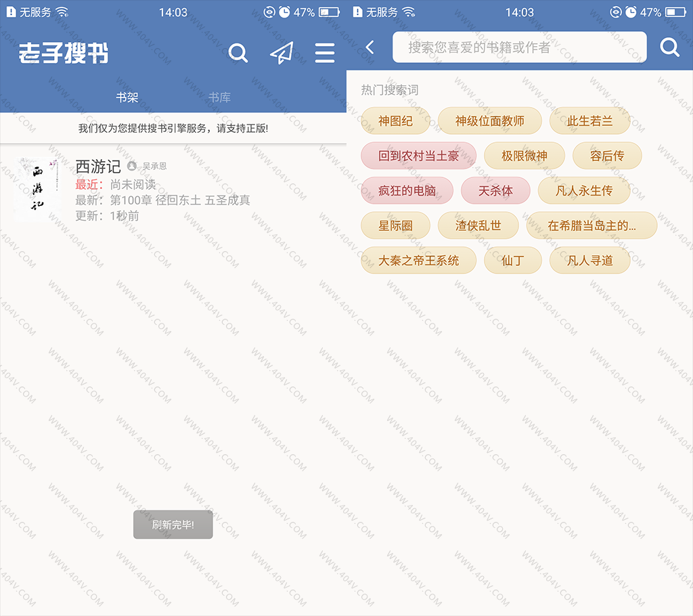The width and height of the screenshot is (693, 616).
Task: Switch to the 书库 tab
Action: [219, 97]
